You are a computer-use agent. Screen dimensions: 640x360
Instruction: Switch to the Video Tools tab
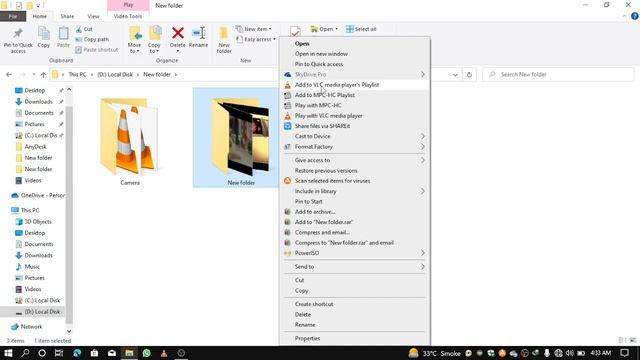(x=128, y=16)
